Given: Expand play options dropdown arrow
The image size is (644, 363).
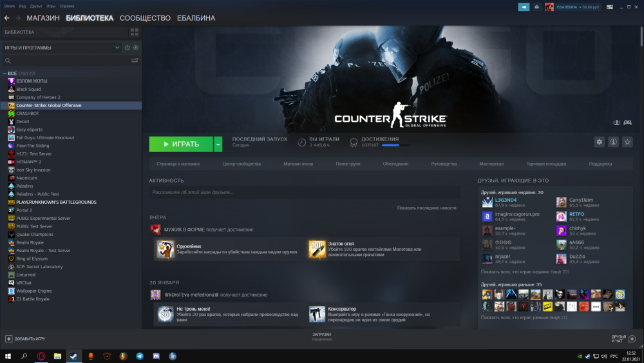Looking at the screenshot, I should 218,144.
